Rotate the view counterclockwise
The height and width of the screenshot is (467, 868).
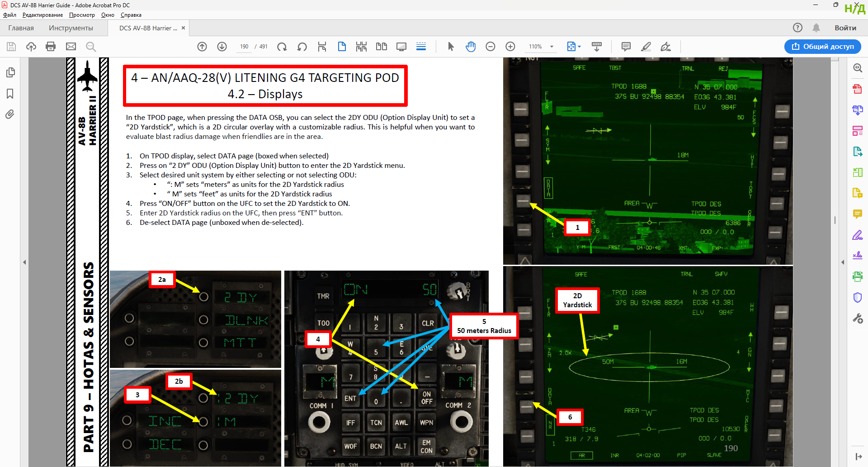tap(302, 47)
